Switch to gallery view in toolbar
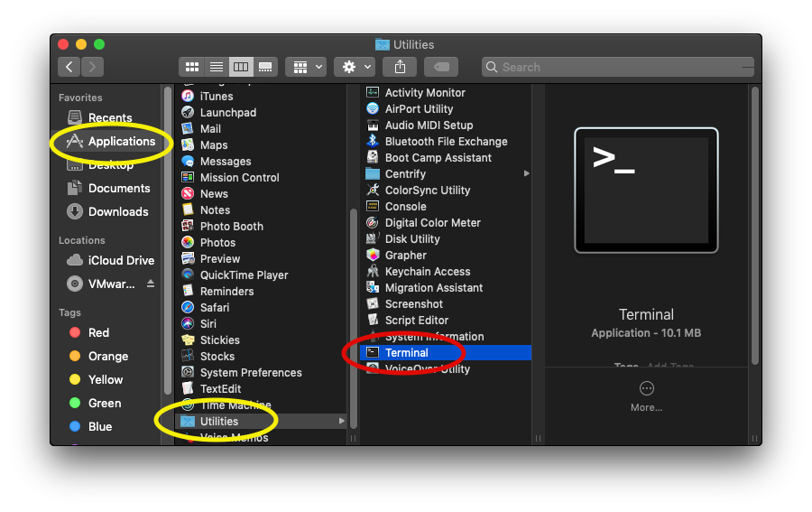This screenshot has height=512, width=812. 265,67
